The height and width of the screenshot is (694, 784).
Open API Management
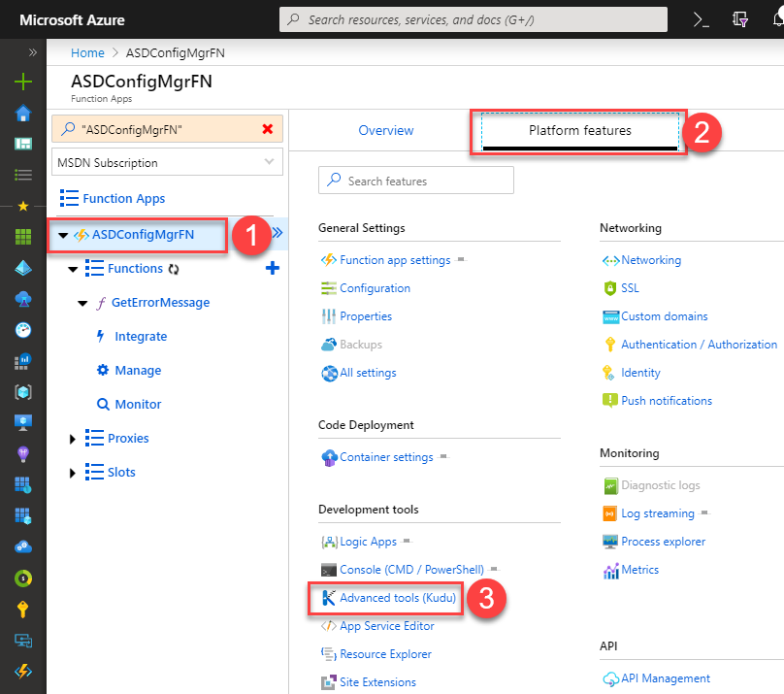[666, 678]
